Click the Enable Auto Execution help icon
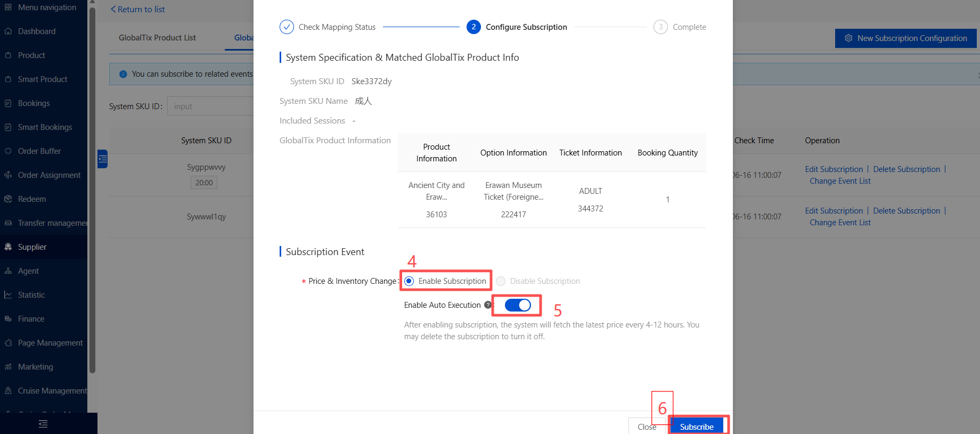This screenshot has width=980, height=434. click(488, 305)
